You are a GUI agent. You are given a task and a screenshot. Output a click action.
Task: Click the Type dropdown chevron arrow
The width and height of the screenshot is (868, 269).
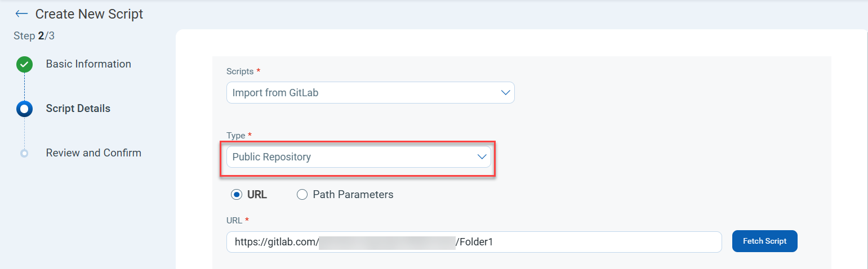click(x=482, y=157)
